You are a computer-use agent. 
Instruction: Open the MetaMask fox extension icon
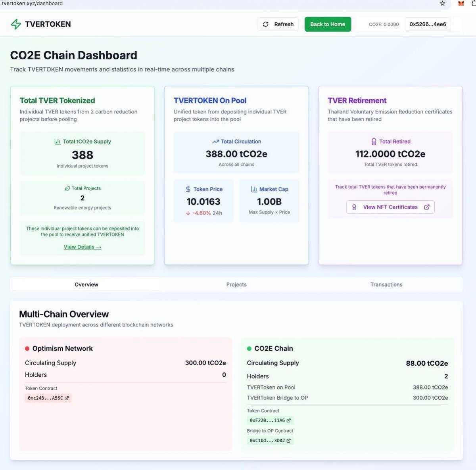[x=461, y=4]
